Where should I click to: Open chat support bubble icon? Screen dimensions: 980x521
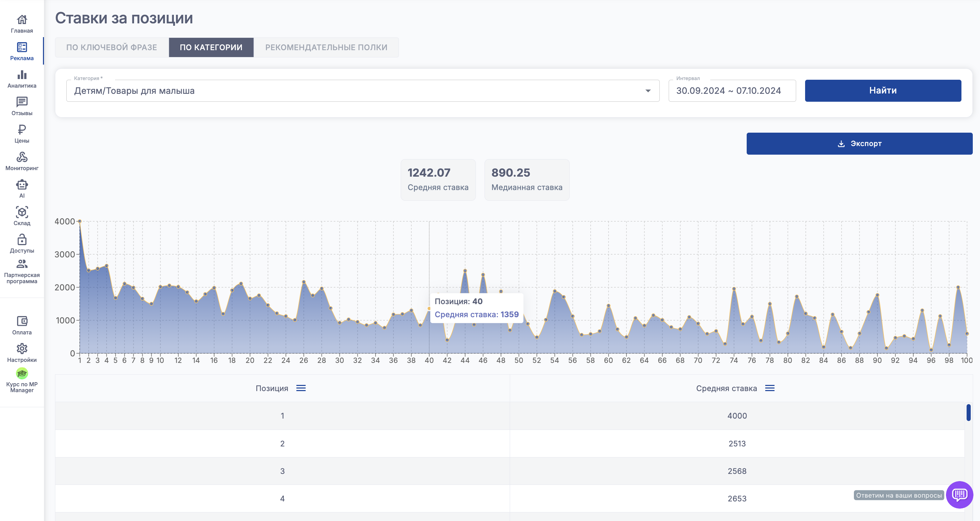959,495
